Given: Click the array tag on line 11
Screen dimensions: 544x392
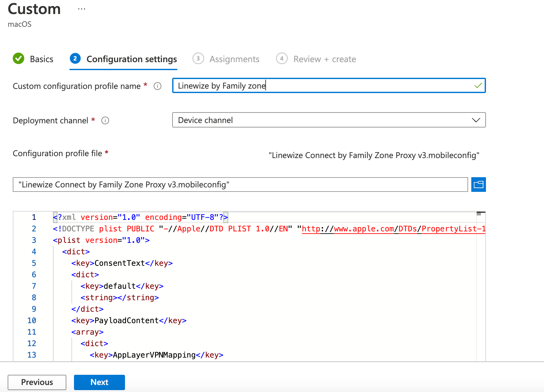Looking at the screenshot, I should (x=87, y=332).
